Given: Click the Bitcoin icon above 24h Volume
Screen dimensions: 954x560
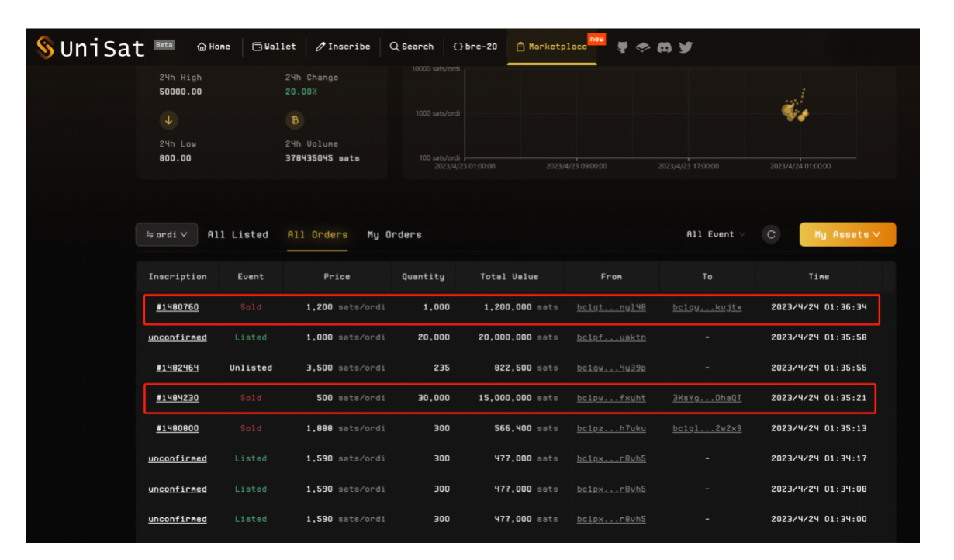Looking at the screenshot, I should [295, 120].
